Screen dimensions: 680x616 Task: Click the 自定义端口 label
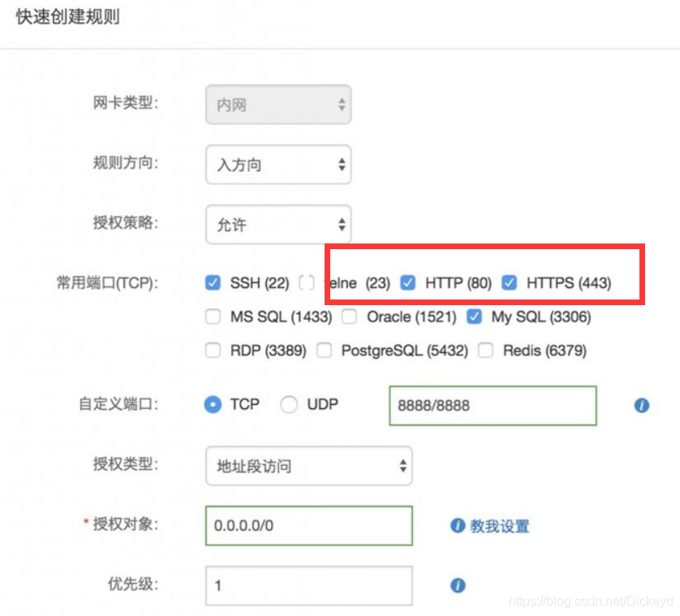click(118, 404)
